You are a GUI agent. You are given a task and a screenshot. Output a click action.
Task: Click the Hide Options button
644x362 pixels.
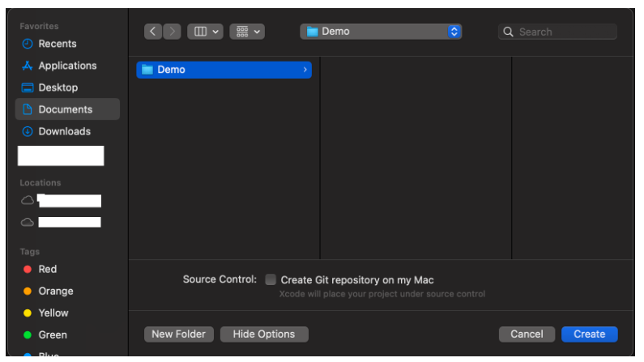(x=264, y=334)
